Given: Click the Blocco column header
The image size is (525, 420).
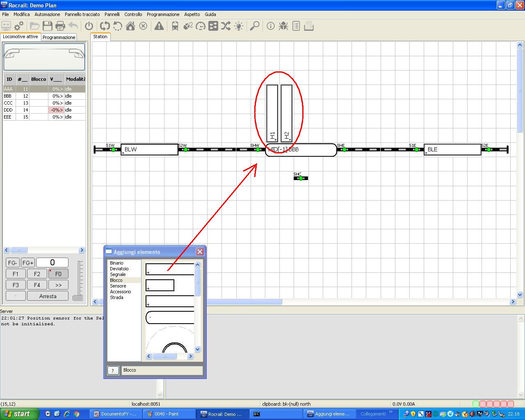Looking at the screenshot, I should [39, 79].
